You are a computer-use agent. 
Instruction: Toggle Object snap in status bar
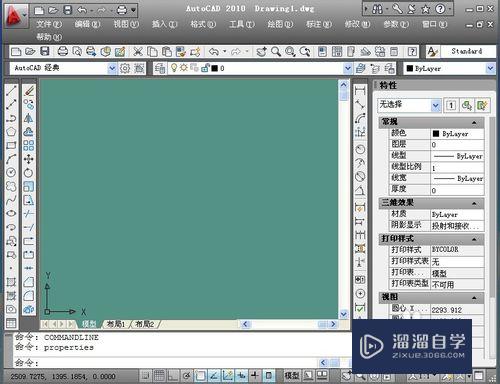click(x=200, y=376)
